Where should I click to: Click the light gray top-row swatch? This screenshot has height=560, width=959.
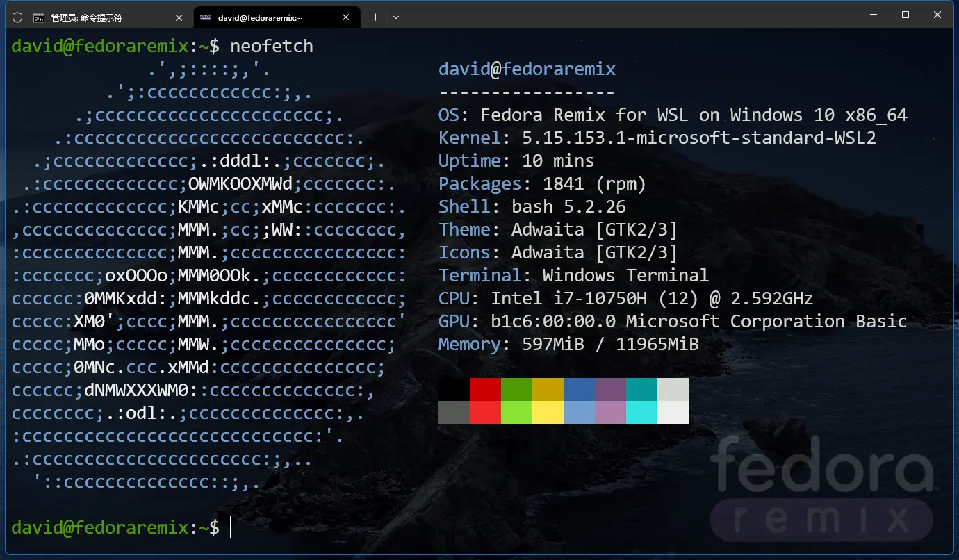point(673,389)
